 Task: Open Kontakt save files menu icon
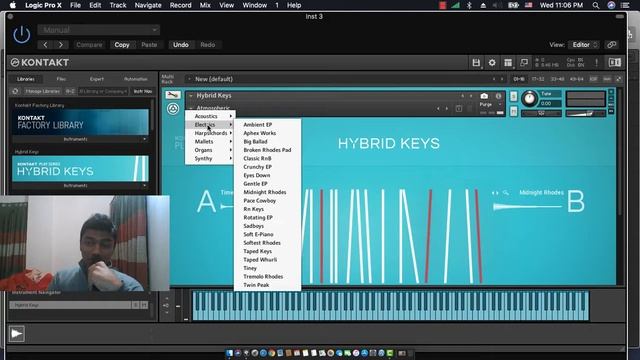[476, 62]
